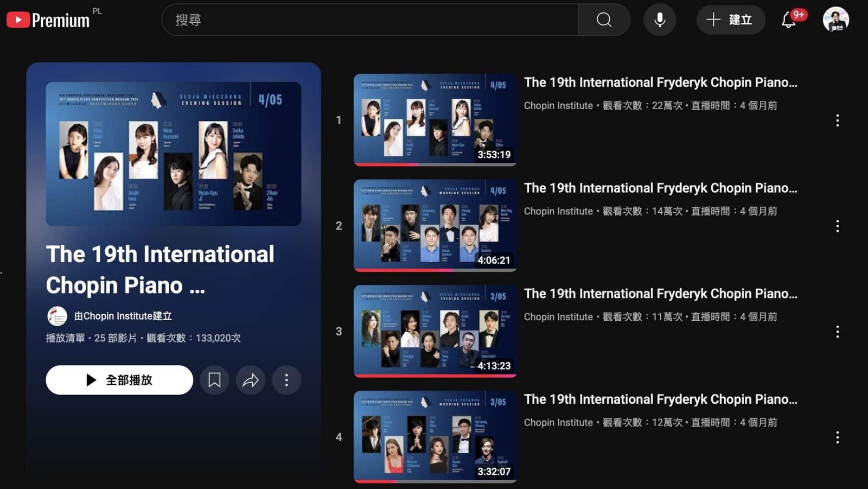
Task: Open more options for fourth video
Action: coord(837,437)
